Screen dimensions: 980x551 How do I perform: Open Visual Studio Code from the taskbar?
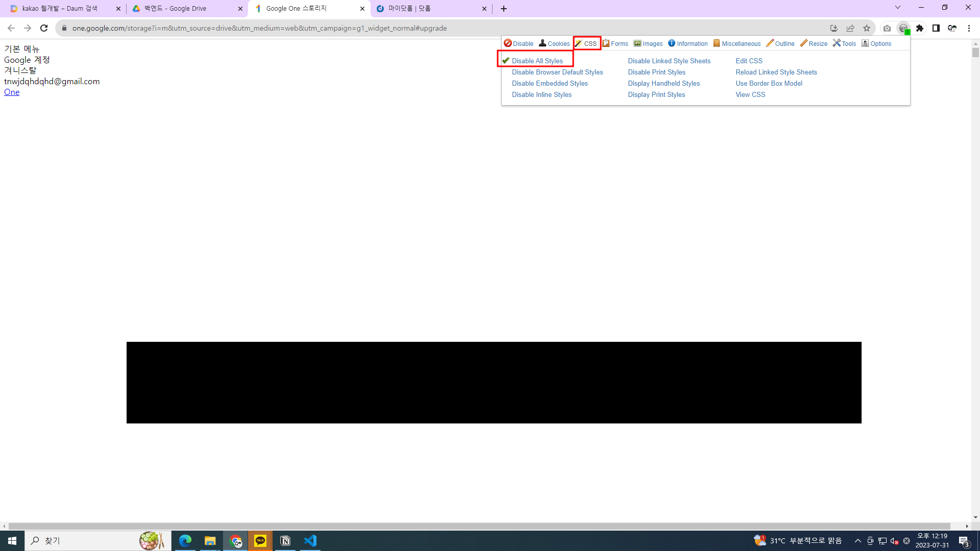[x=310, y=541]
